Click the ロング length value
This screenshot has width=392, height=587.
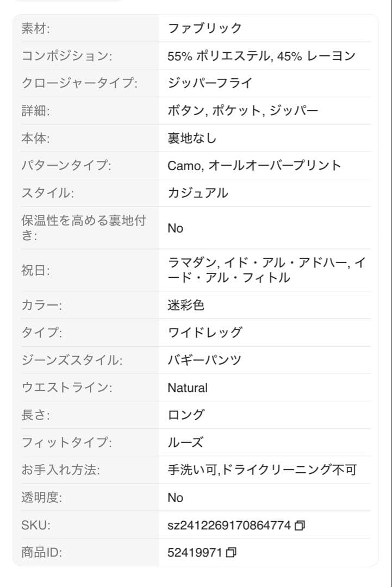pyautogui.click(x=186, y=415)
